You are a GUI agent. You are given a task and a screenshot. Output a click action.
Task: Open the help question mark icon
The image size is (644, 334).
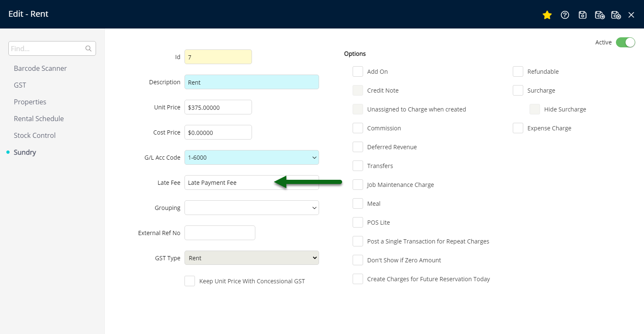click(x=565, y=15)
